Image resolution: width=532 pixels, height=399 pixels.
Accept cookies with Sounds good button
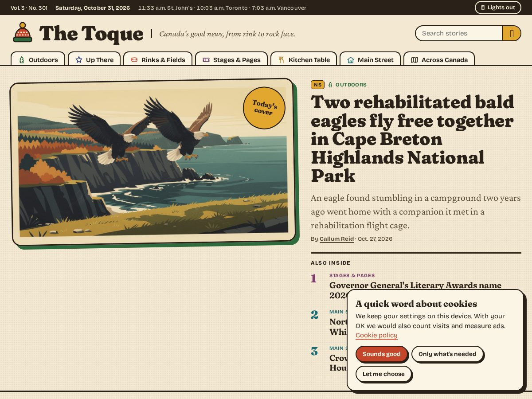click(x=382, y=354)
